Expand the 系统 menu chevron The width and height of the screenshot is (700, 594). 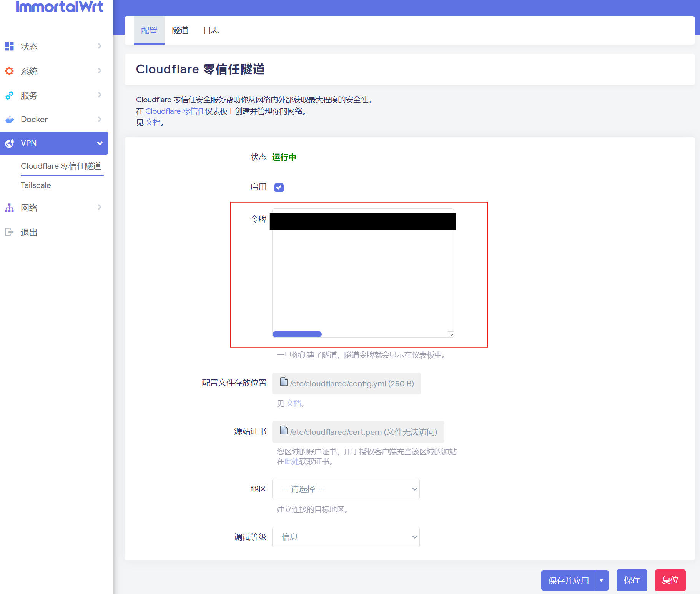pyautogui.click(x=100, y=71)
